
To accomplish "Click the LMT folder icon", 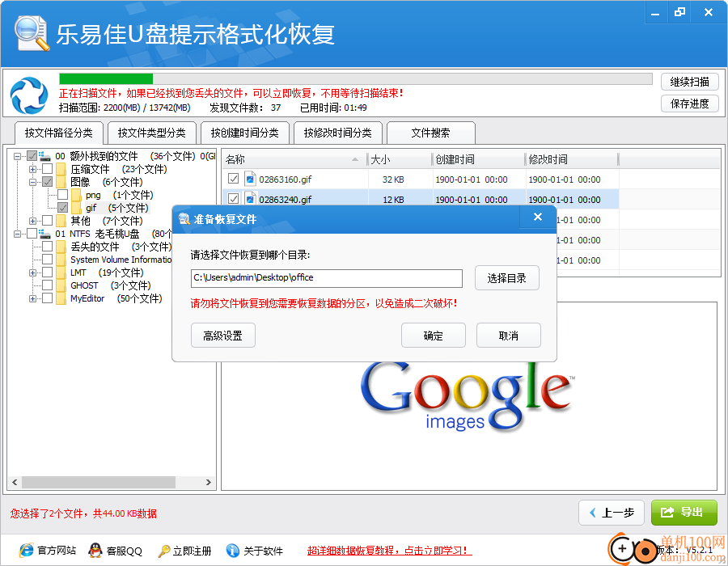I will pos(61,272).
